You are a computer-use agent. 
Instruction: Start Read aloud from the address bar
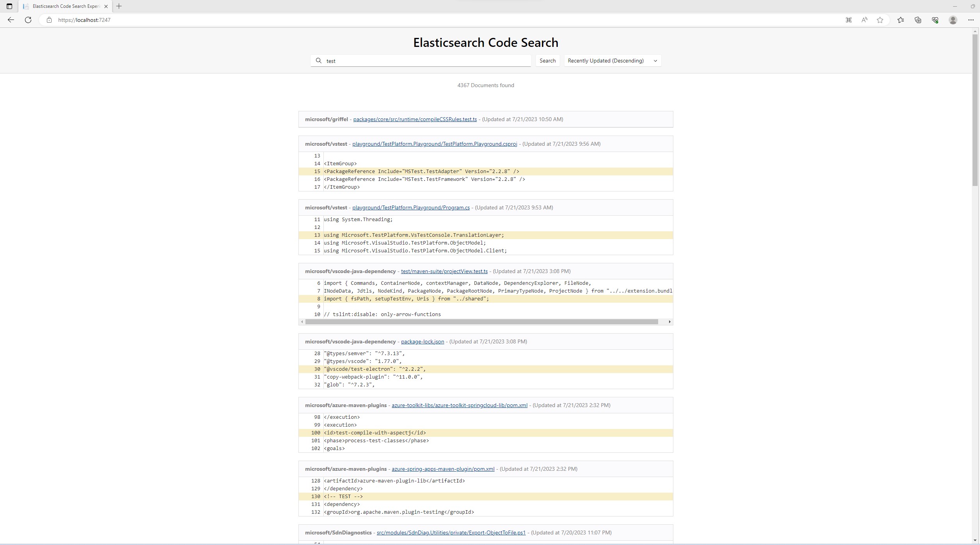coord(864,20)
